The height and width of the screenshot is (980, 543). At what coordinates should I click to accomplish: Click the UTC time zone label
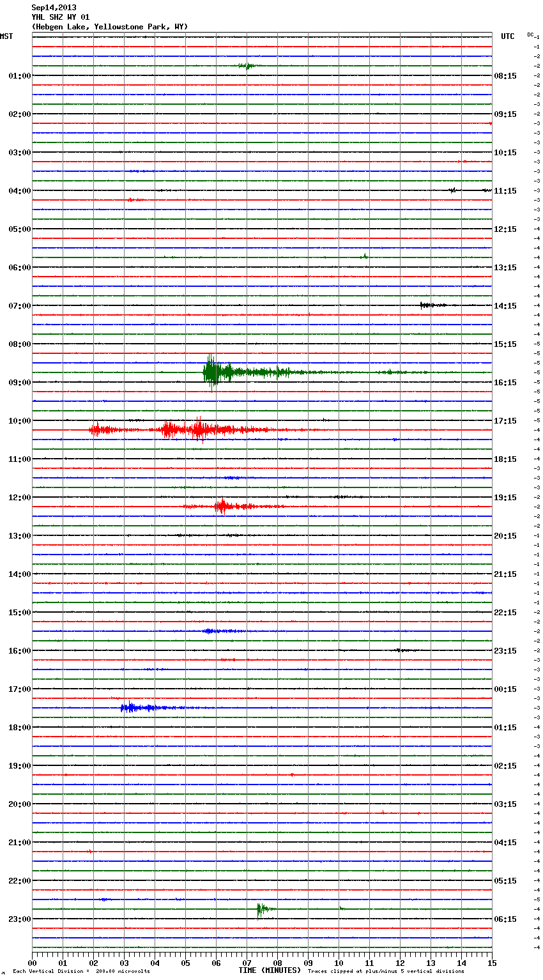(508, 36)
